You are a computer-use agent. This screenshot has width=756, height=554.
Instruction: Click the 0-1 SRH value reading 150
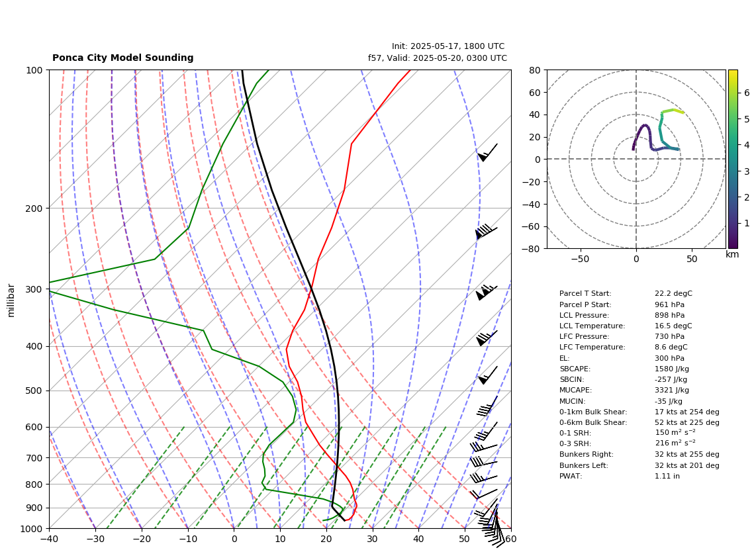pyautogui.click(x=675, y=432)
